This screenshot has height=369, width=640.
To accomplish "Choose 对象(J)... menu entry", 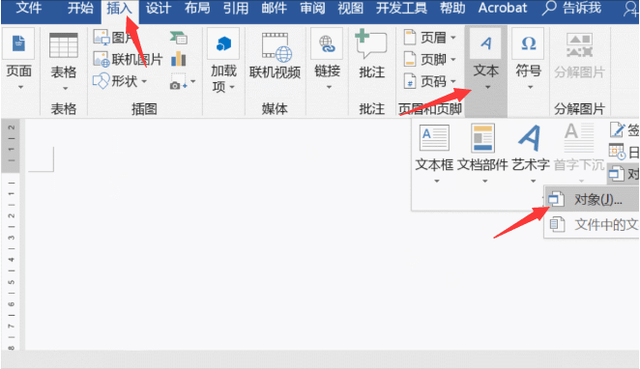I will tap(592, 200).
